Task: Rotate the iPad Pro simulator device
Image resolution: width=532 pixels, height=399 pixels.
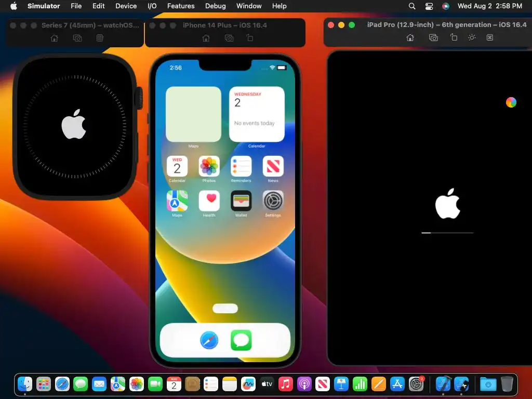Action: (454, 37)
